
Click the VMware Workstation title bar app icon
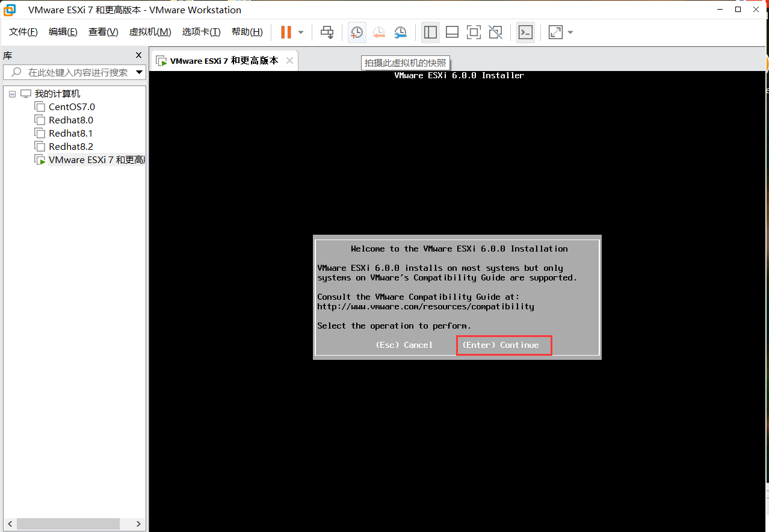click(x=10, y=10)
